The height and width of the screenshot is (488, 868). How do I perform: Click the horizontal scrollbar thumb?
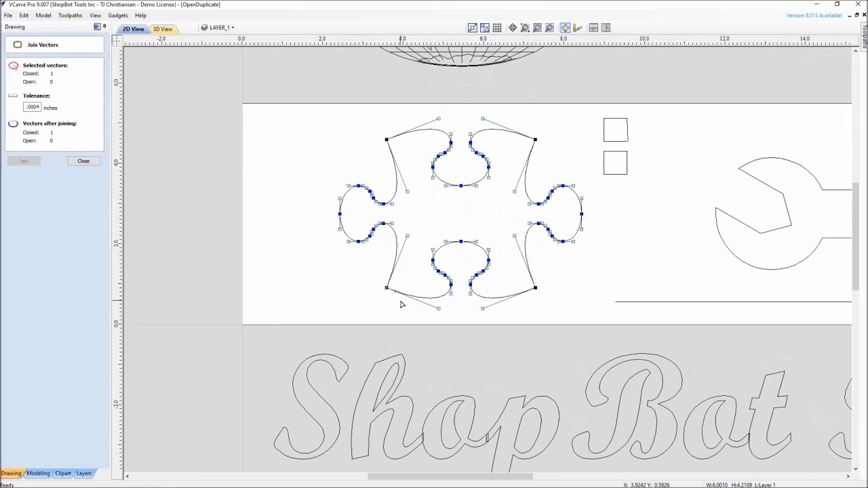click(x=450, y=476)
